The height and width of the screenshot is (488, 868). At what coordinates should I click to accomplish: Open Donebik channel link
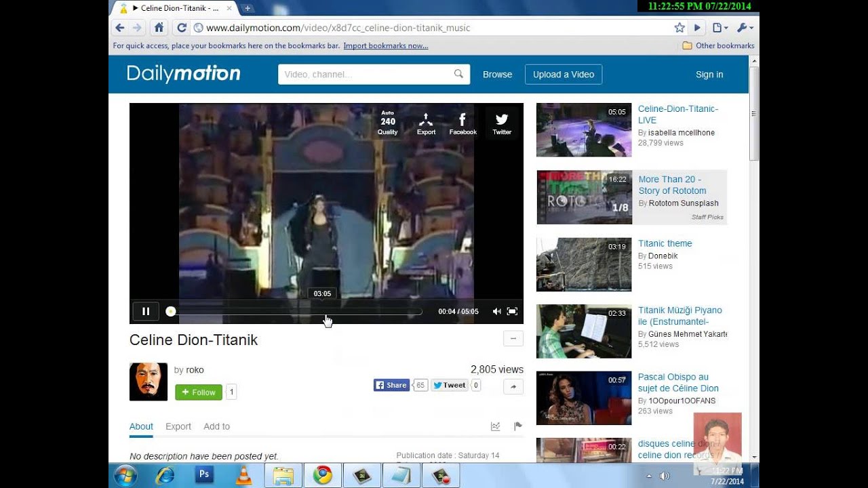pos(663,256)
